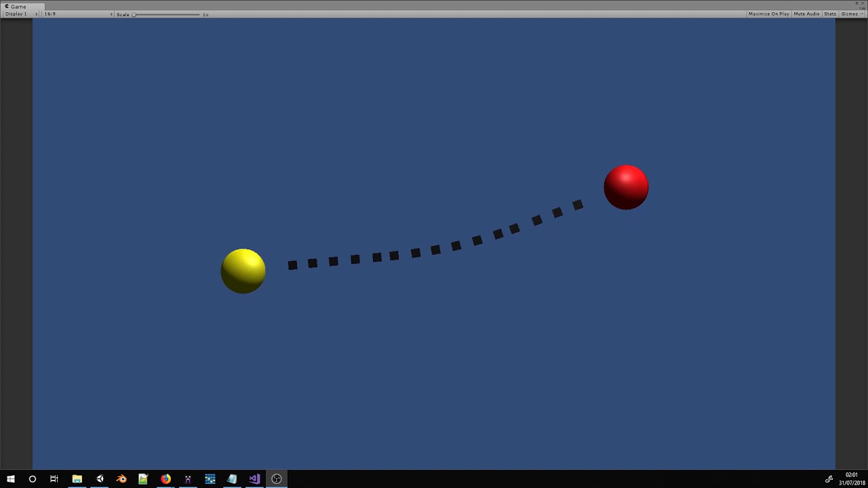Image resolution: width=868 pixels, height=488 pixels.
Task: Close the Game window
Action: [863, 3]
